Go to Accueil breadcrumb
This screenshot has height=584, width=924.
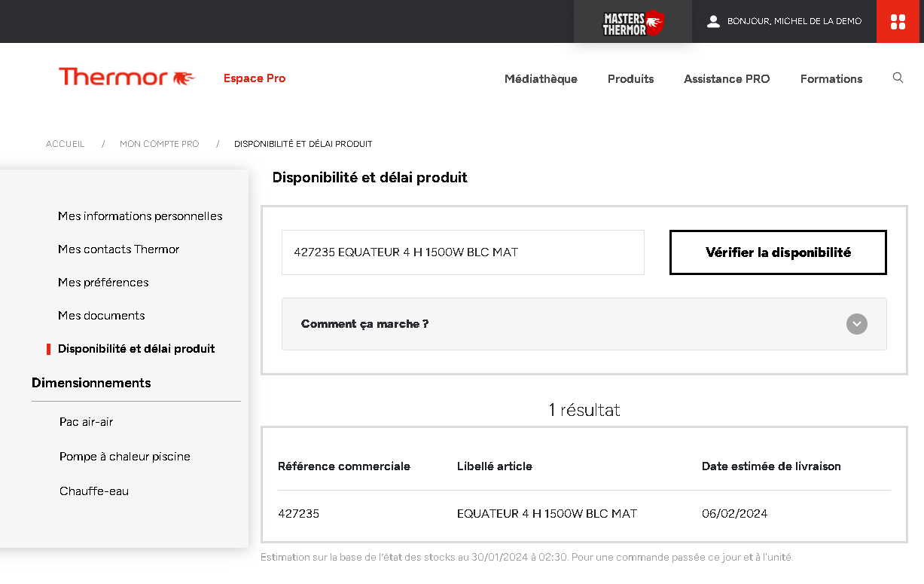tap(66, 144)
